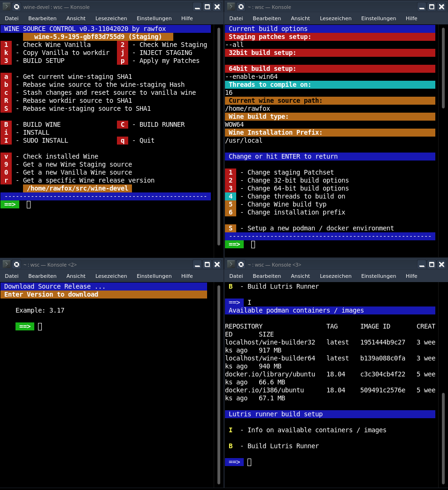Minimize the Konsole <3> window

tap(422, 265)
